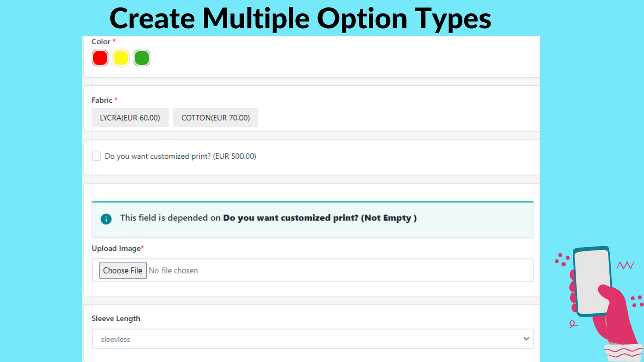Select the green color swatch
Viewport: 644px width, 362px height.
142,58
